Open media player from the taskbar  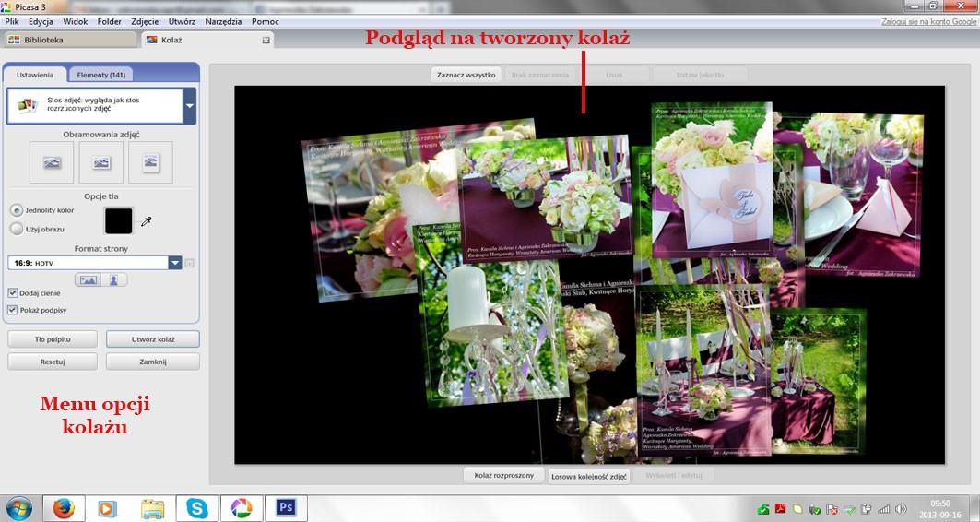point(108,508)
